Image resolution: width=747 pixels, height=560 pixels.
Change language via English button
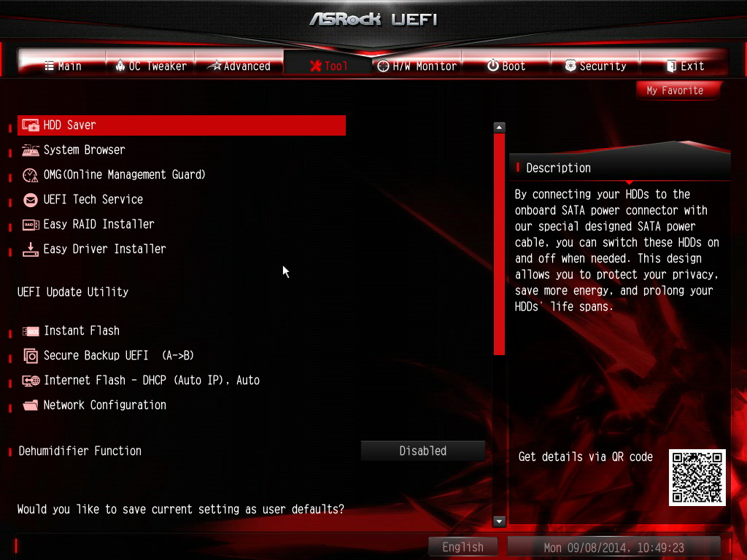click(x=462, y=547)
